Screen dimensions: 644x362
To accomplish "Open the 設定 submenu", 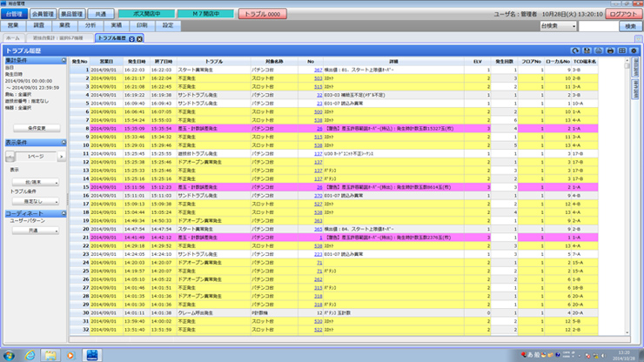I will 168,25.
